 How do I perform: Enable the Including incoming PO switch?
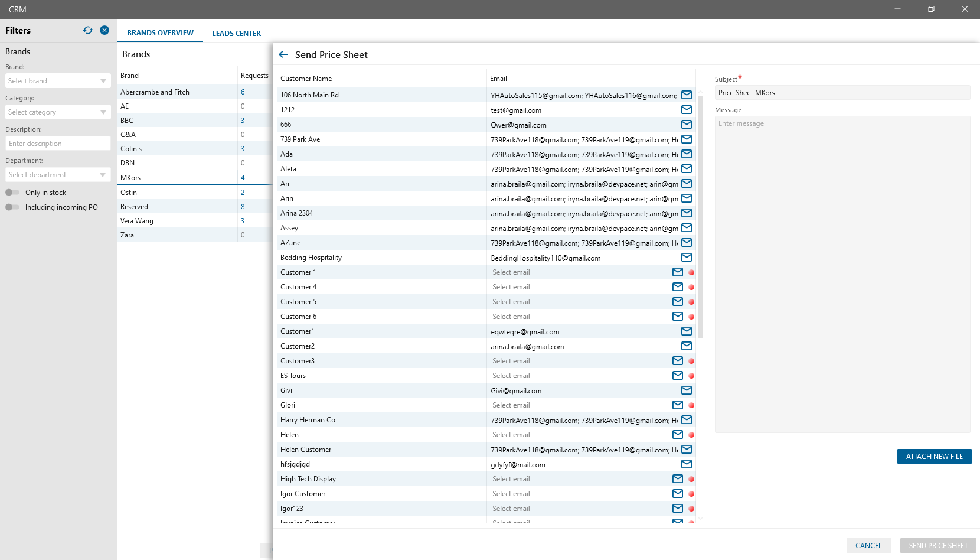click(x=12, y=207)
